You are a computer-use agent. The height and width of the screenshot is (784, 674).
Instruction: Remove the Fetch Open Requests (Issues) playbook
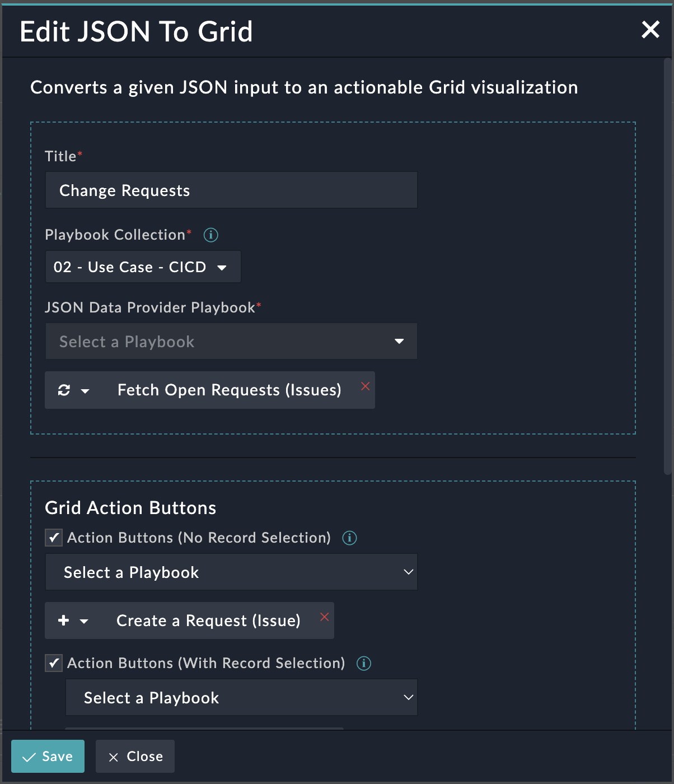[x=366, y=386]
